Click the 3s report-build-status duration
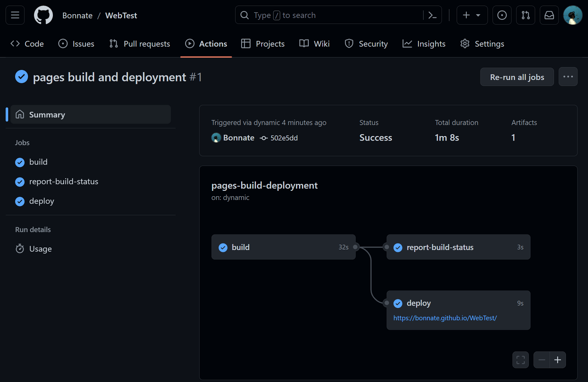This screenshot has height=382, width=588. (520, 247)
